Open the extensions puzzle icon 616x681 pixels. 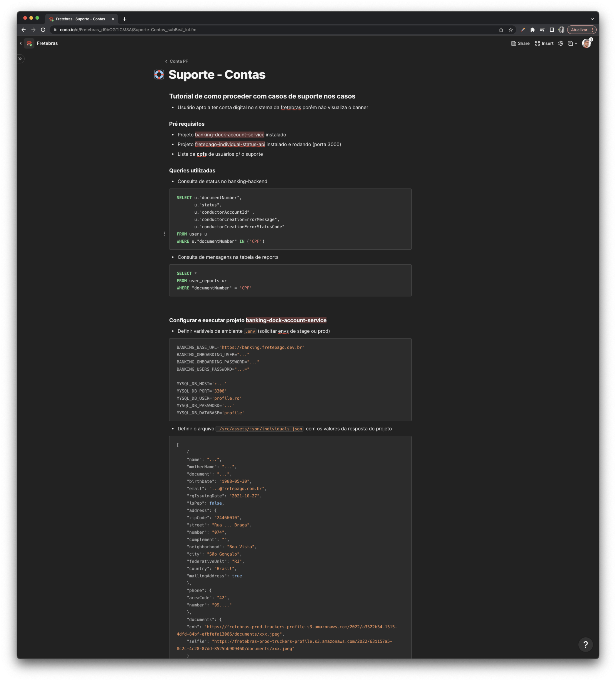pos(532,30)
